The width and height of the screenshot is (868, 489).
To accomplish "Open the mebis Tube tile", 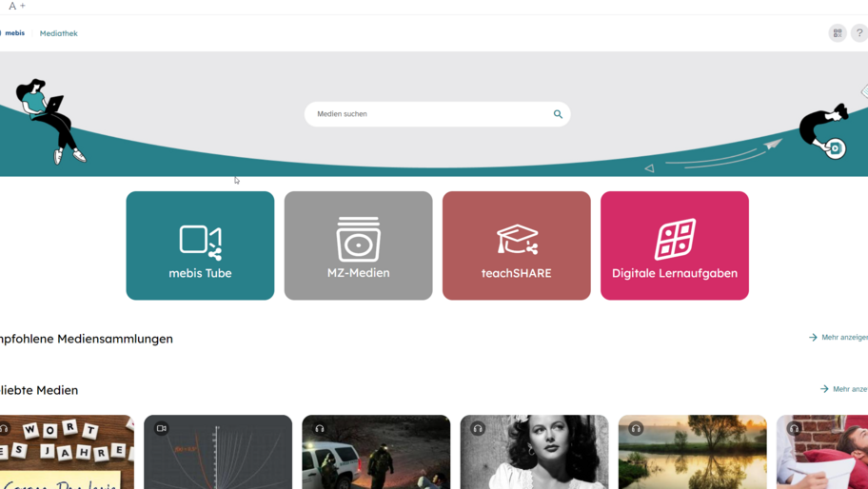I will coord(200,245).
